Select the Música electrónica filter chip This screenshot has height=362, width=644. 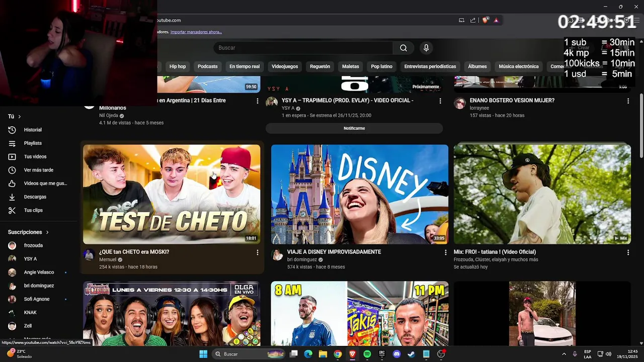[x=519, y=66]
